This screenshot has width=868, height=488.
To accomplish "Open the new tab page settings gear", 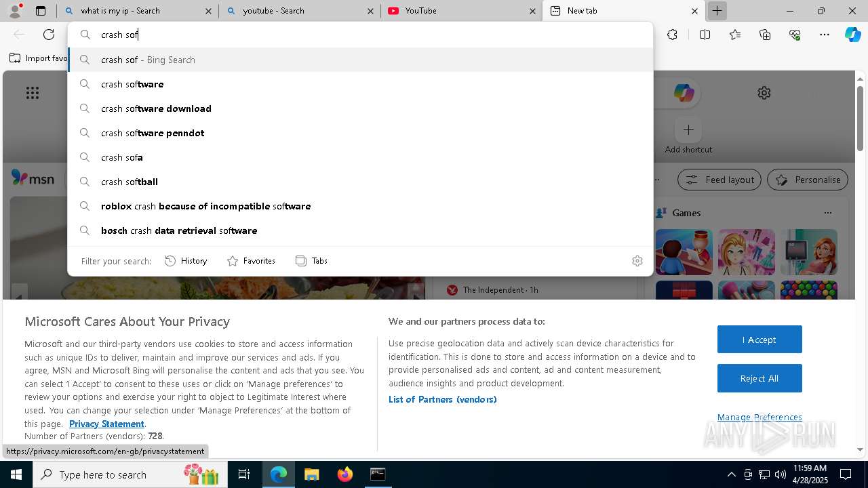I will pyautogui.click(x=764, y=93).
